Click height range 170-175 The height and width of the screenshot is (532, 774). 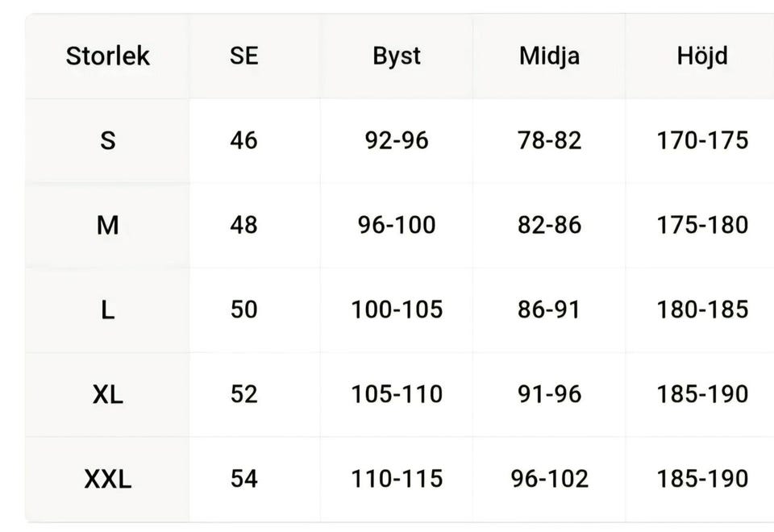coord(702,141)
